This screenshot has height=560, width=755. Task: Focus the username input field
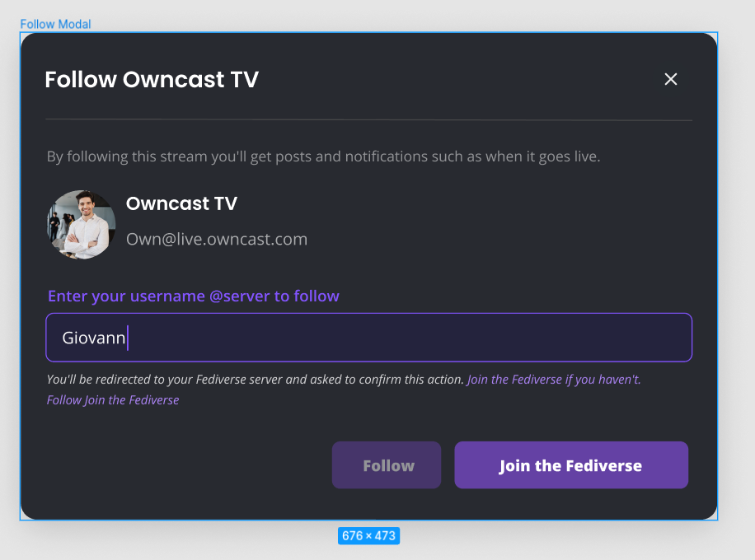[x=412, y=338]
